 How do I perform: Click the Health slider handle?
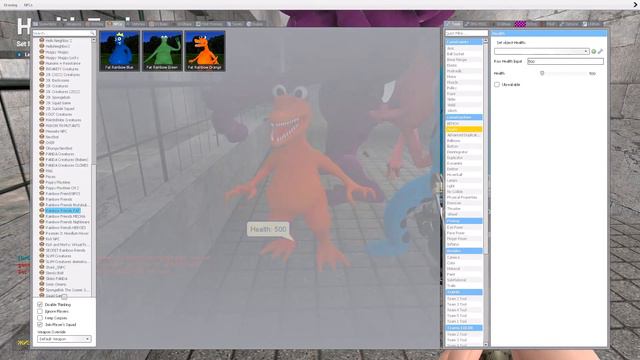click(542, 73)
